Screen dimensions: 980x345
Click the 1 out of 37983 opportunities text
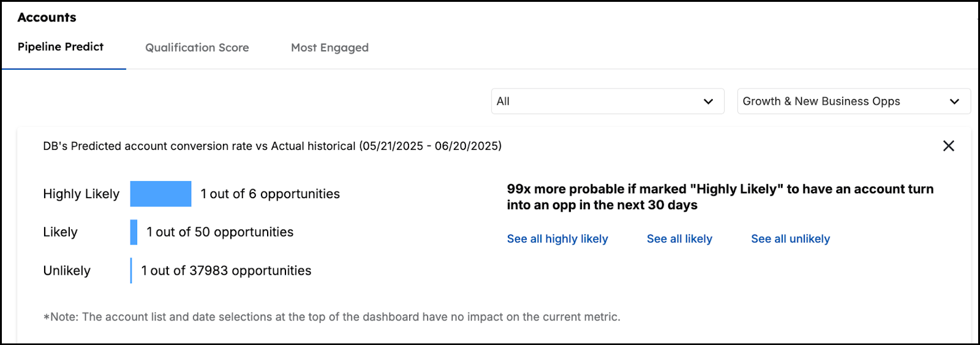(x=226, y=270)
